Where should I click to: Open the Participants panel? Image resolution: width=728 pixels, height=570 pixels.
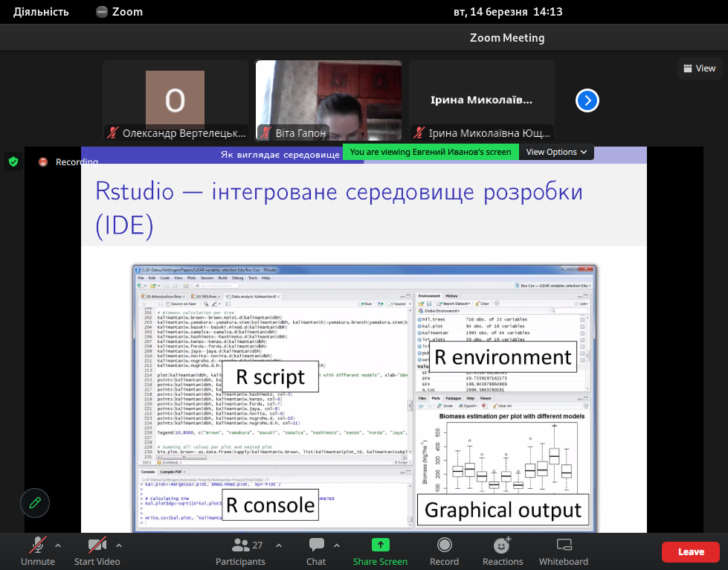tap(240, 551)
